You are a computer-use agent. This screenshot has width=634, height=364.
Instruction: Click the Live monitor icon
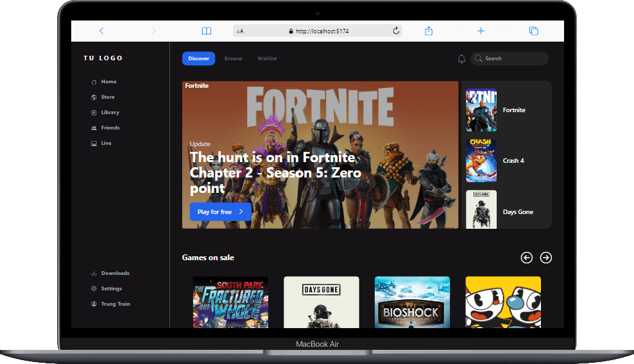94,144
